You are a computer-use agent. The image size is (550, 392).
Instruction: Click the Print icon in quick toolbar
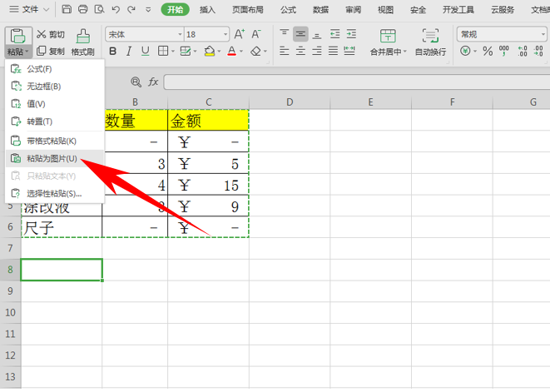[x=83, y=9]
